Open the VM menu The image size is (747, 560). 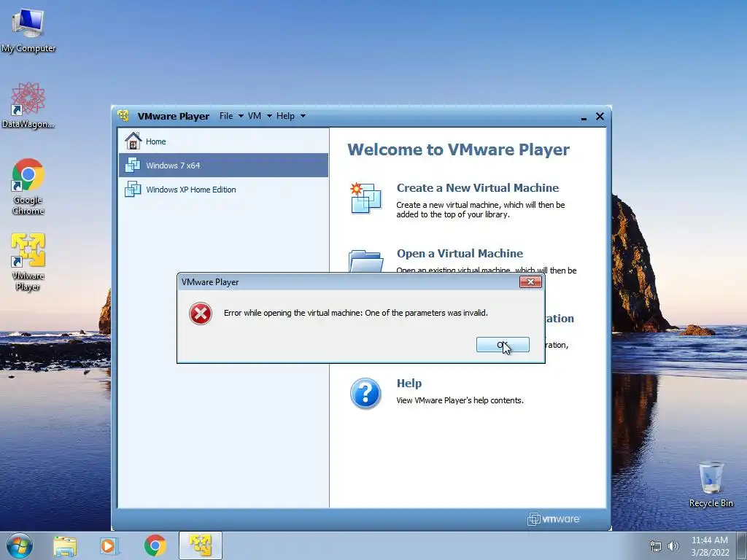tap(255, 116)
